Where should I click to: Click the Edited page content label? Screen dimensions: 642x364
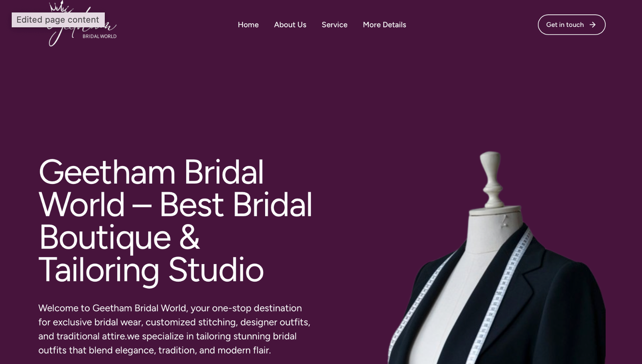coord(58,20)
